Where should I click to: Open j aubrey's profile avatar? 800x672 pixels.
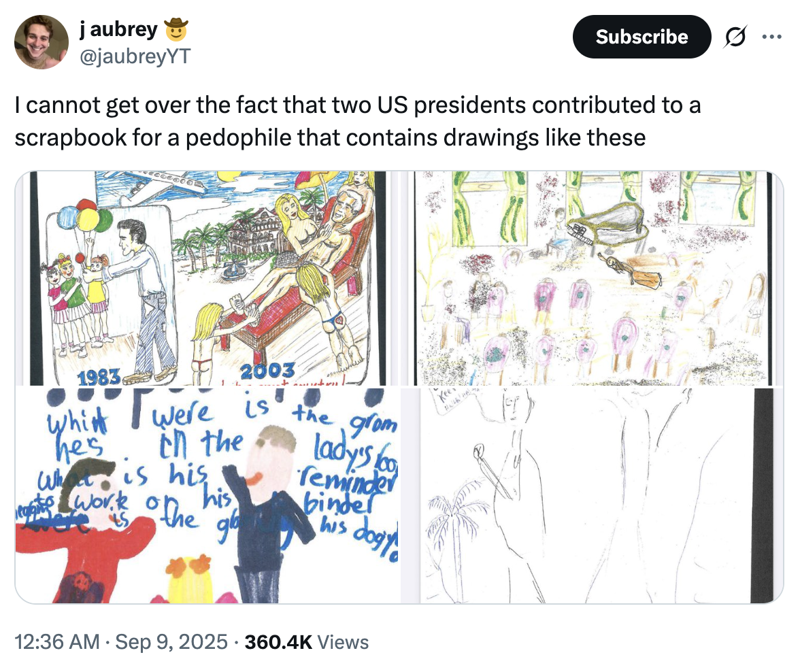[41, 42]
